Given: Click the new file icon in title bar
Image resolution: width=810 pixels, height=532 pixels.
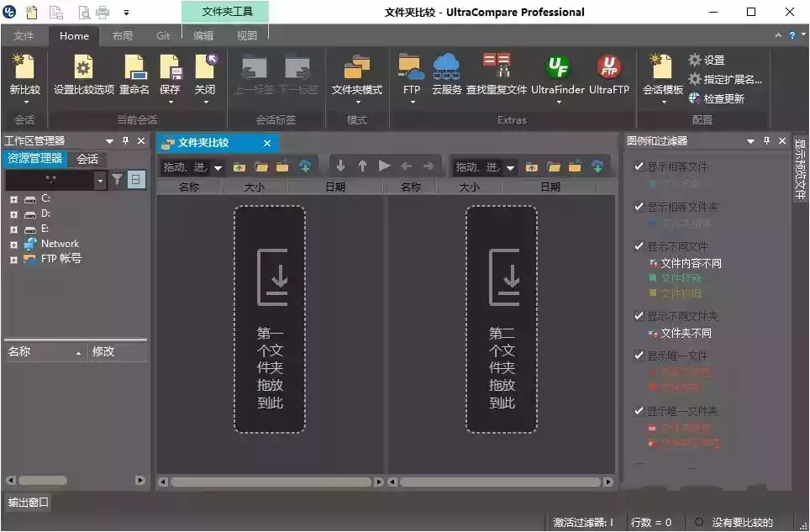Looking at the screenshot, I should 32,12.
